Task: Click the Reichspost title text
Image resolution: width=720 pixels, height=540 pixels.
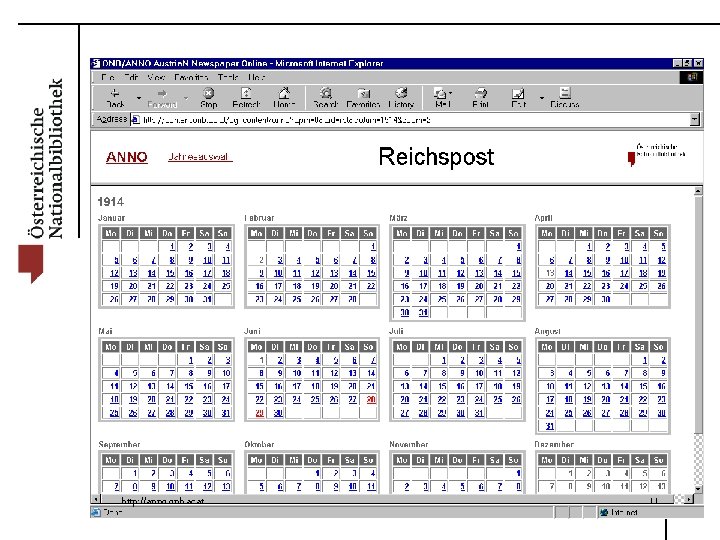Action: [x=436, y=157]
